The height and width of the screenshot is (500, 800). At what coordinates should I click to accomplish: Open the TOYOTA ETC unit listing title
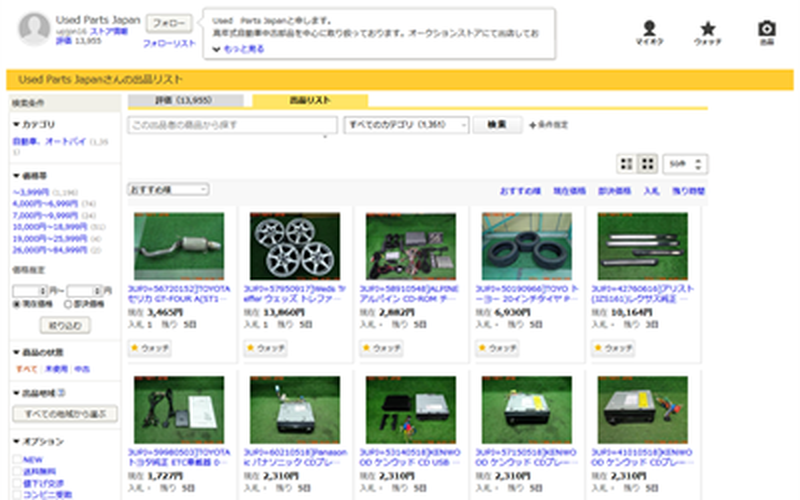pyautogui.click(x=179, y=457)
